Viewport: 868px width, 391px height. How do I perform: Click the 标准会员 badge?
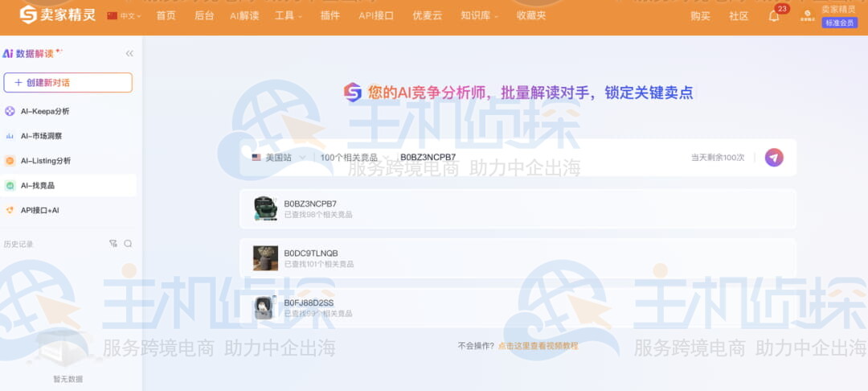click(839, 23)
